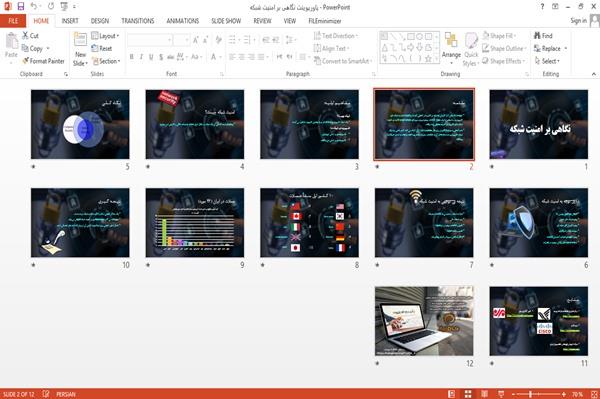The height and width of the screenshot is (399, 600).
Task: Click the Undo arrow icon
Action: (34, 7)
